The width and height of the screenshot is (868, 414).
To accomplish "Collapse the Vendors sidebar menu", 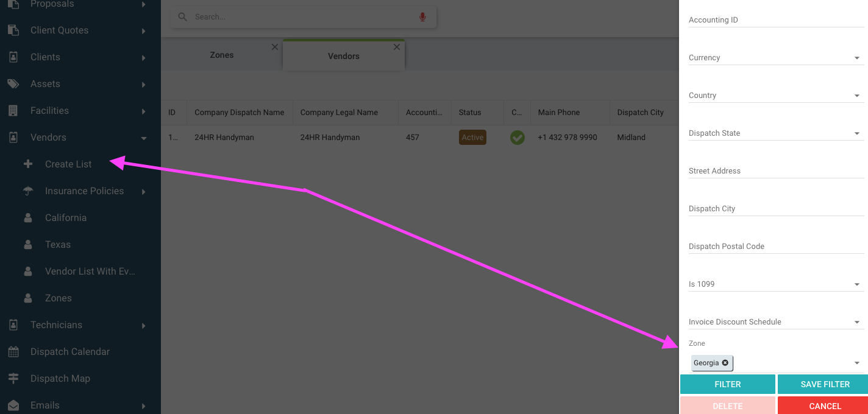I will click(x=144, y=138).
